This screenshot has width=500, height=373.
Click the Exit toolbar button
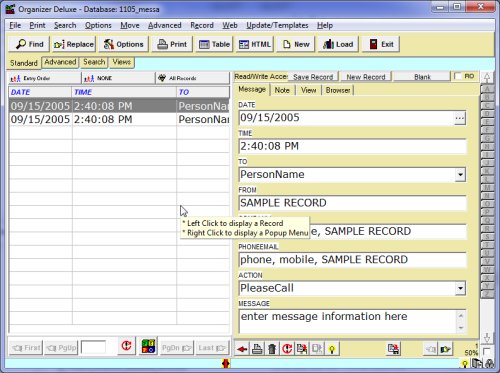tap(381, 44)
